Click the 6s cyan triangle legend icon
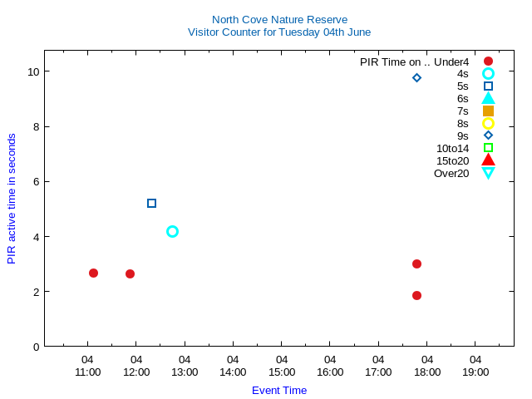The width and height of the screenshot is (532, 399). click(488, 98)
